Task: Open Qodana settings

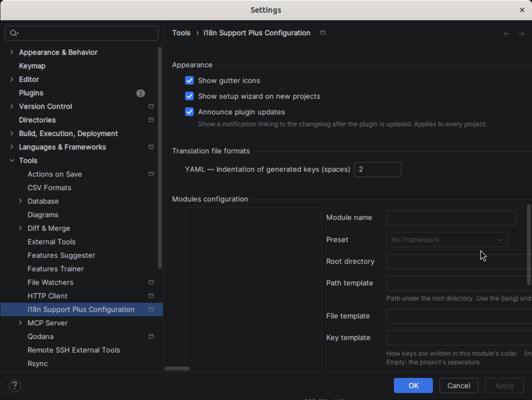Action: pyautogui.click(x=41, y=336)
